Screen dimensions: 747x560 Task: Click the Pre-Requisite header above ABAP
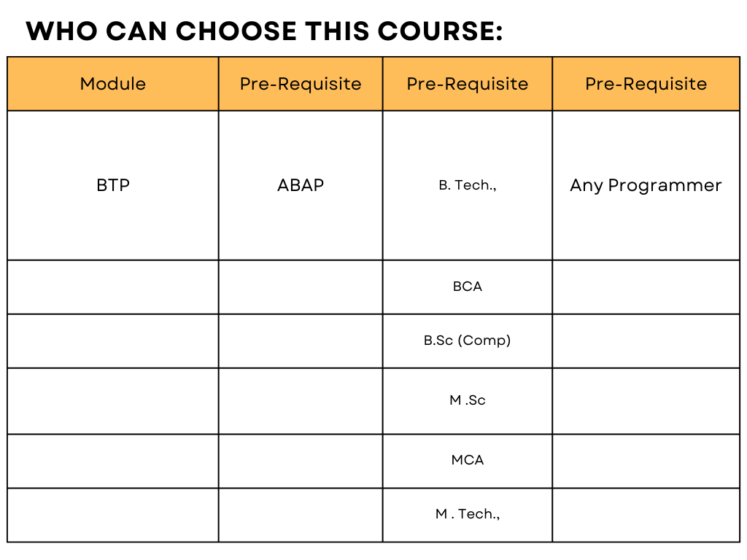[301, 84]
